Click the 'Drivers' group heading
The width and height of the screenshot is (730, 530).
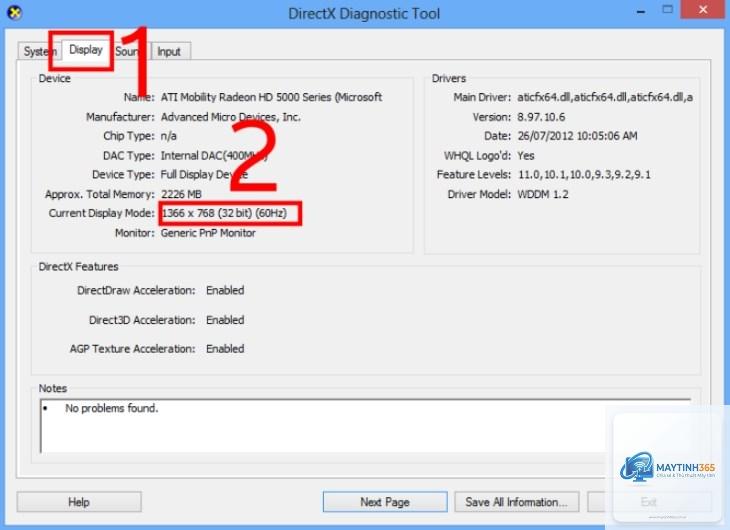(449, 78)
